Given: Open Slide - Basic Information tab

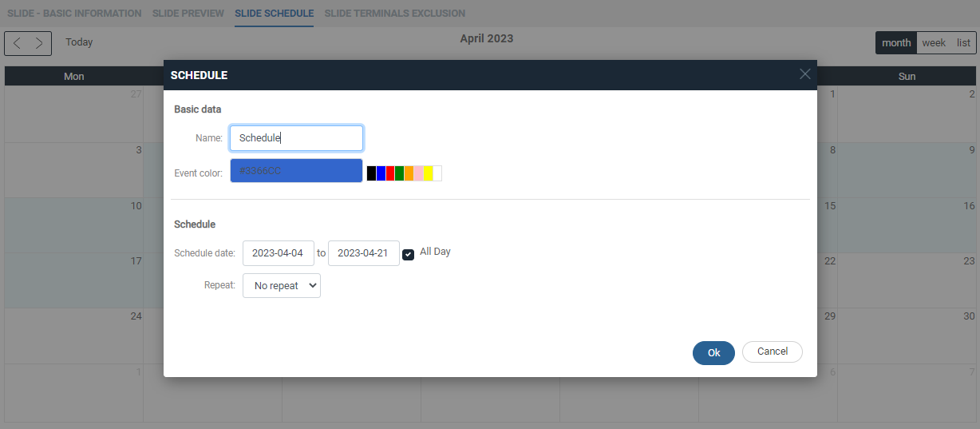Looking at the screenshot, I should [74, 14].
